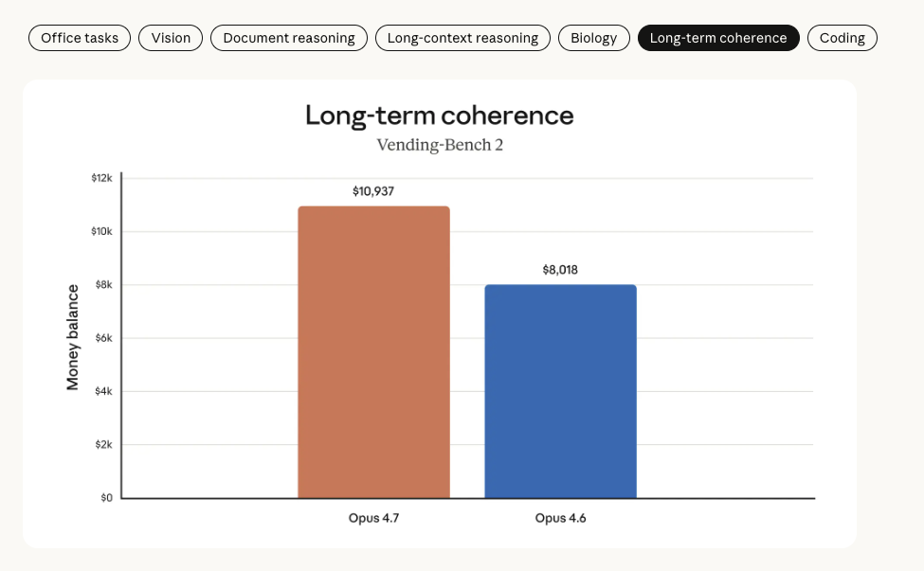This screenshot has width=924, height=571.
Task: Switch to the Biology tab
Action: click(x=593, y=38)
